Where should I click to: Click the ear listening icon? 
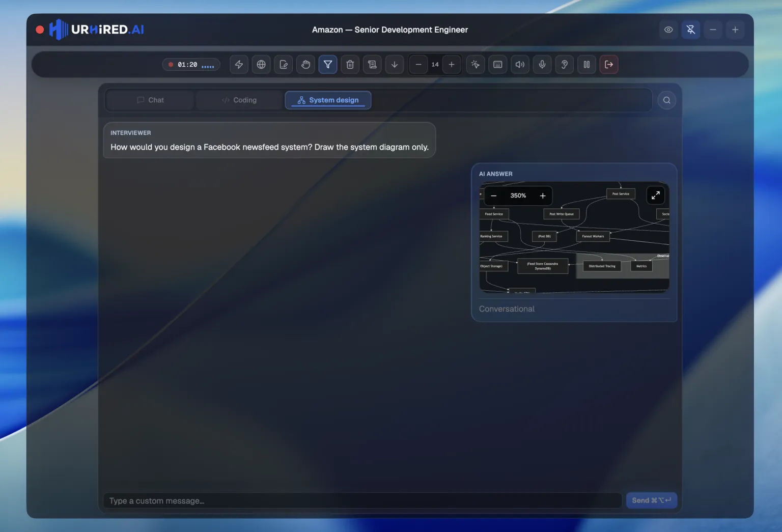565,65
